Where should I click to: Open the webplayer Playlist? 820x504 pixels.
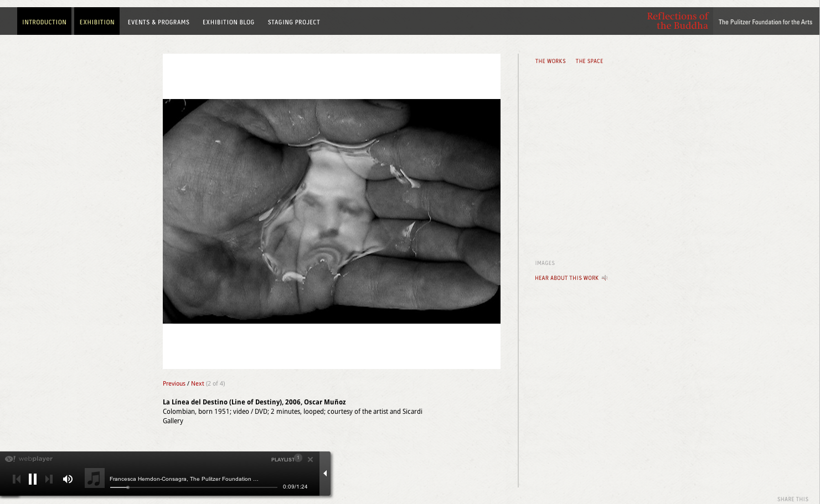[x=283, y=460]
